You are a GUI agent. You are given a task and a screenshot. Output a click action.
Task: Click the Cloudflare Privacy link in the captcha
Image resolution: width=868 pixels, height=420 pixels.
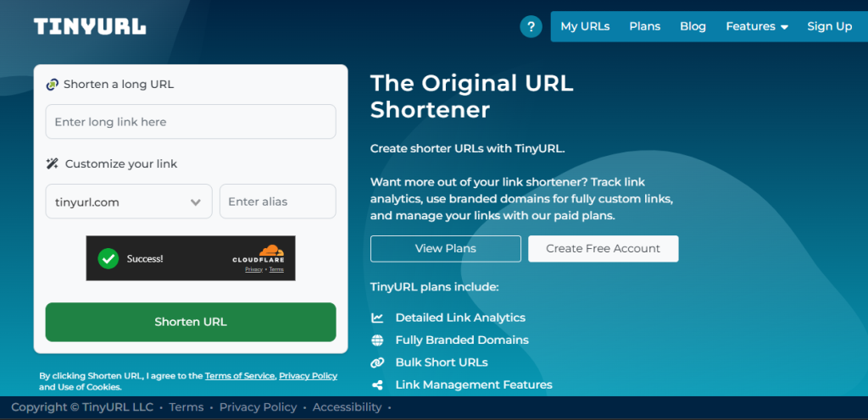coord(254,269)
